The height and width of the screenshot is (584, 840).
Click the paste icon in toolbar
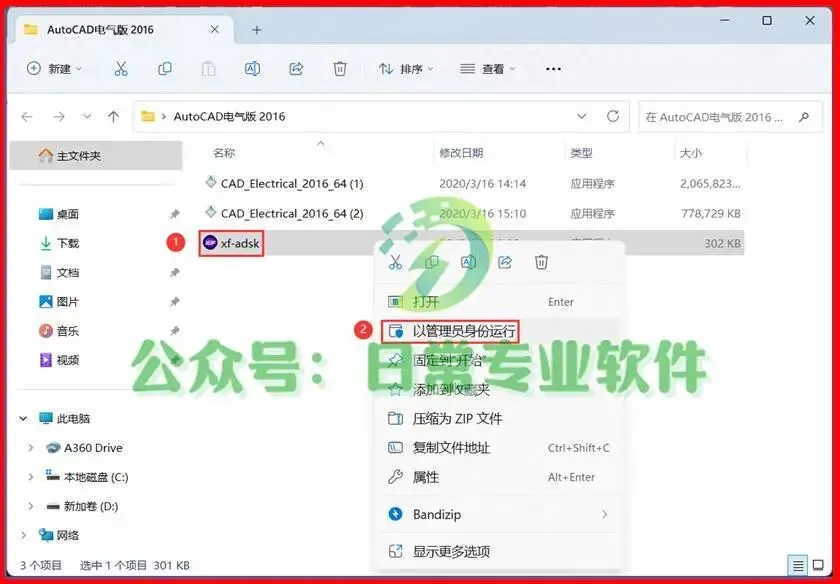208,69
